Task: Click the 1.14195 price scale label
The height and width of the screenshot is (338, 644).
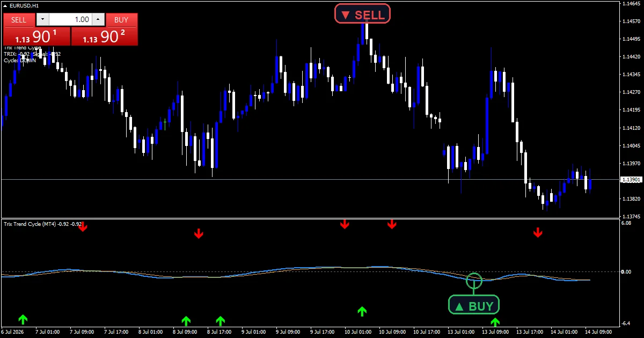Action: 631,110
